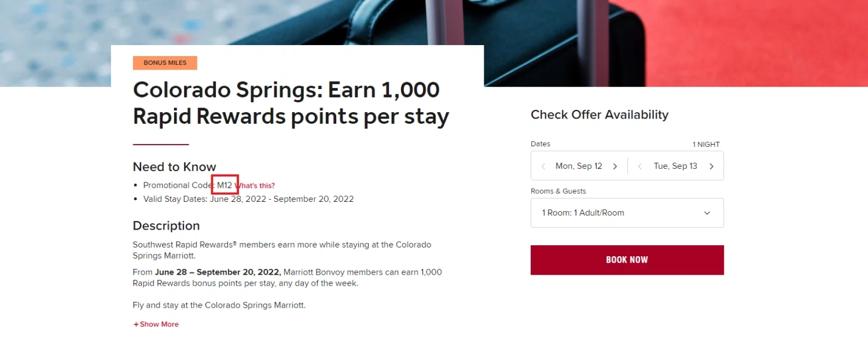
Task: Expand the Rooms & Guests chevron
Action: pyautogui.click(x=707, y=213)
